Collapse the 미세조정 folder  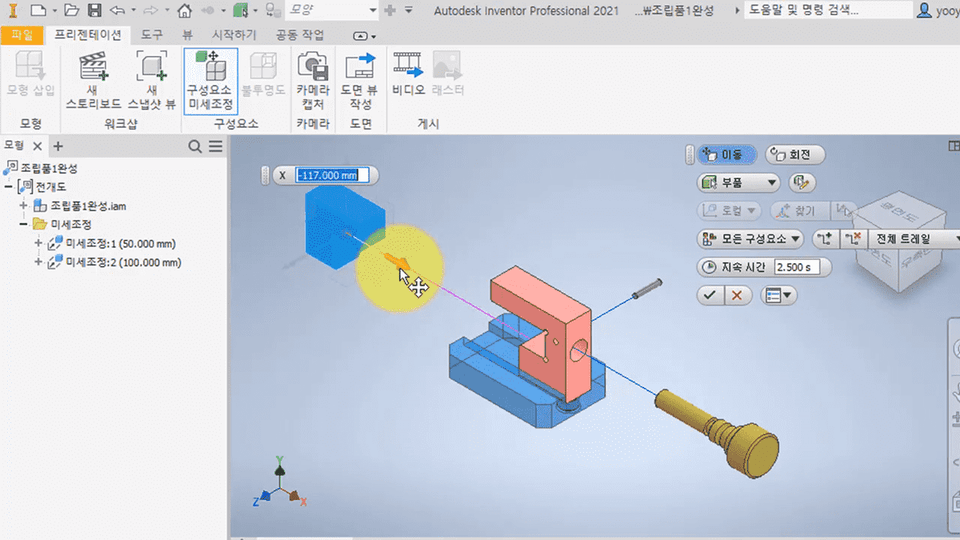[x=23, y=225]
